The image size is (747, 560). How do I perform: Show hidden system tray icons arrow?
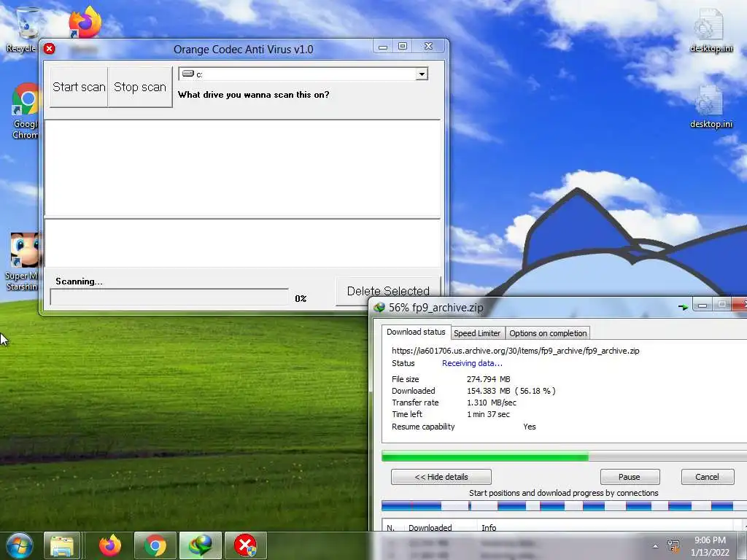[656, 546]
